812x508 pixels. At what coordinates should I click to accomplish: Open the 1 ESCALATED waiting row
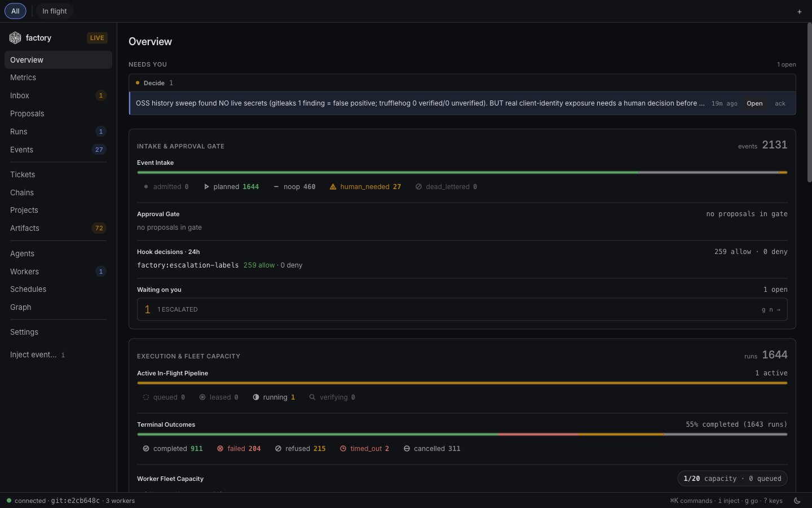click(x=462, y=309)
